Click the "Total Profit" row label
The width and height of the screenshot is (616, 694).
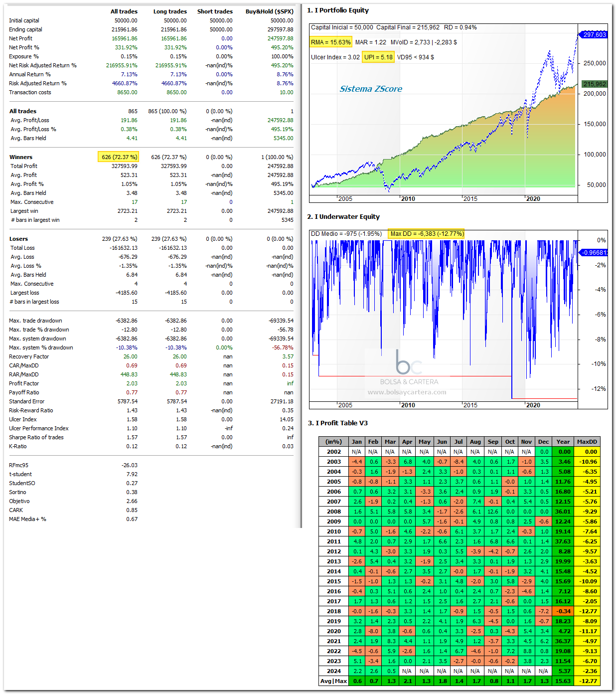point(24,166)
